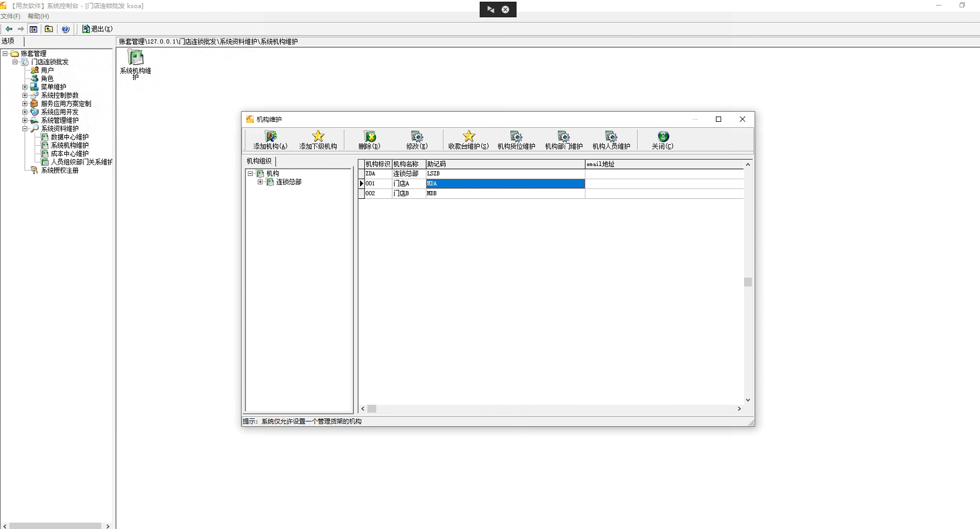Open 修改 edit tool

click(417, 140)
